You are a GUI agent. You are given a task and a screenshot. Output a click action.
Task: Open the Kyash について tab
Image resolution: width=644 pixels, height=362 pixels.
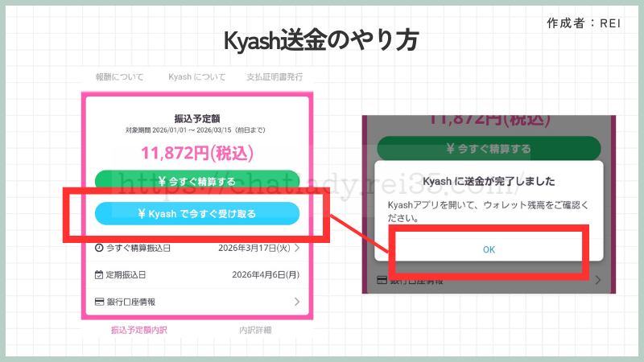point(196,77)
